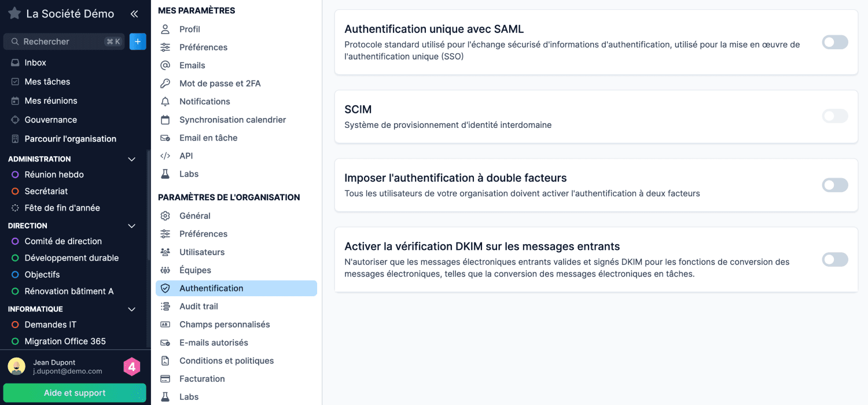
Task: Select the Emails settings icon
Action: coord(167,65)
